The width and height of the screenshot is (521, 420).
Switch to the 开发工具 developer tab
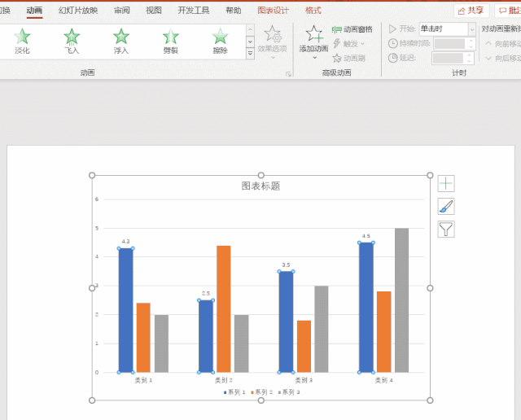pyautogui.click(x=194, y=11)
